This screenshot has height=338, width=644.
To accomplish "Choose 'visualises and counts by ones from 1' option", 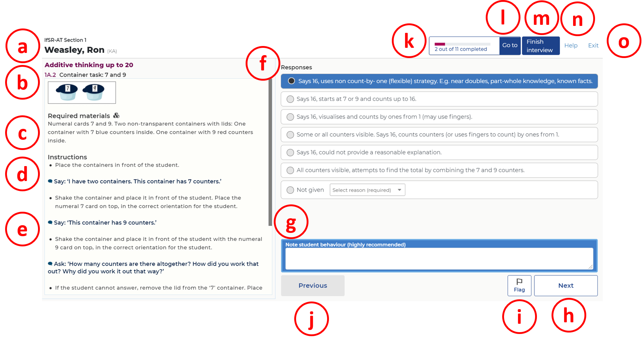I will tap(439, 117).
